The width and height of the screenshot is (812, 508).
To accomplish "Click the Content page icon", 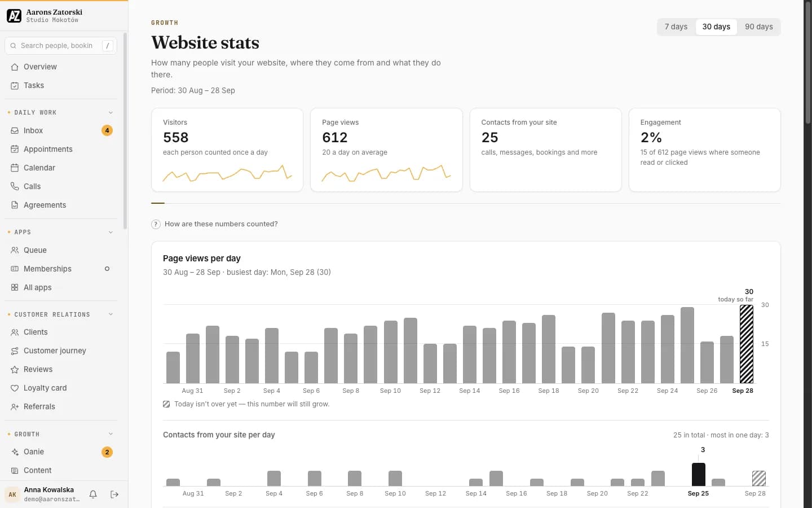I will 15,470.
